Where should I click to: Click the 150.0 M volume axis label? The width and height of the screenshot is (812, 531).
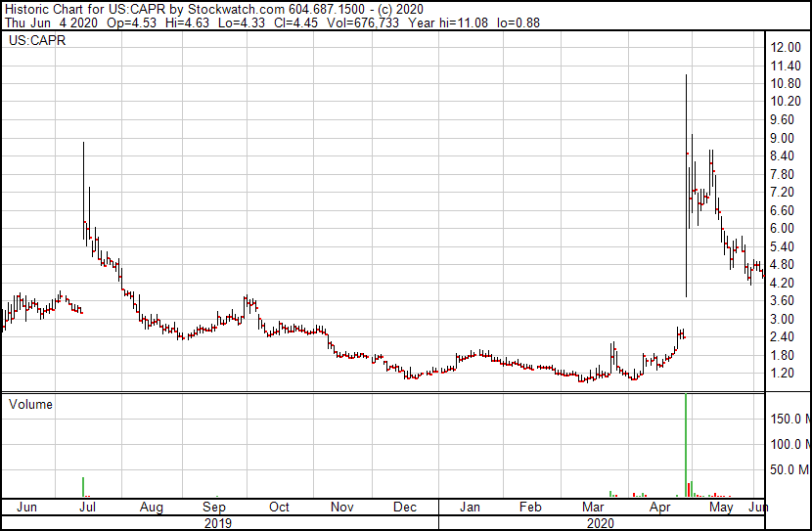(x=790, y=419)
